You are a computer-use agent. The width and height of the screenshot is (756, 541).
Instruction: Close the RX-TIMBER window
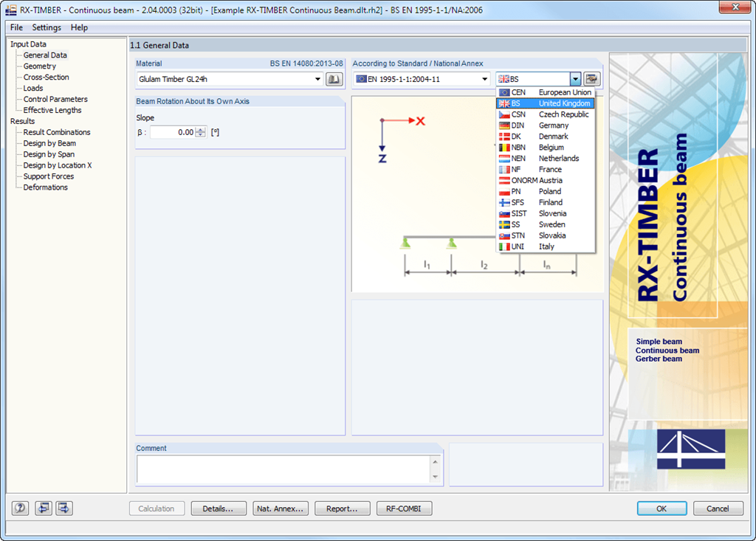pos(736,7)
